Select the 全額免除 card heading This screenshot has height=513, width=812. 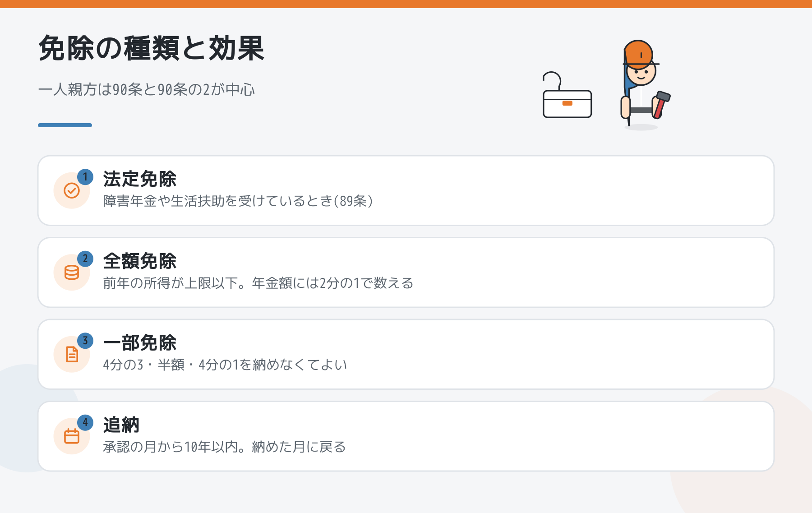pyautogui.click(x=139, y=261)
